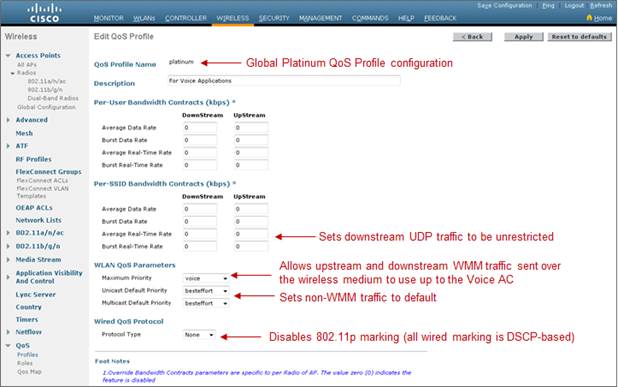The width and height of the screenshot is (618, 387).
Task: Open the COMMANDS menu
Action: pos(370,18)
